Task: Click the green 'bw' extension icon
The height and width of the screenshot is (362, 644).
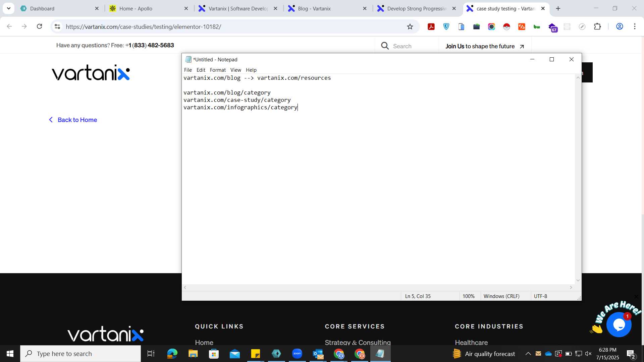Action: [x=537, y=26]
